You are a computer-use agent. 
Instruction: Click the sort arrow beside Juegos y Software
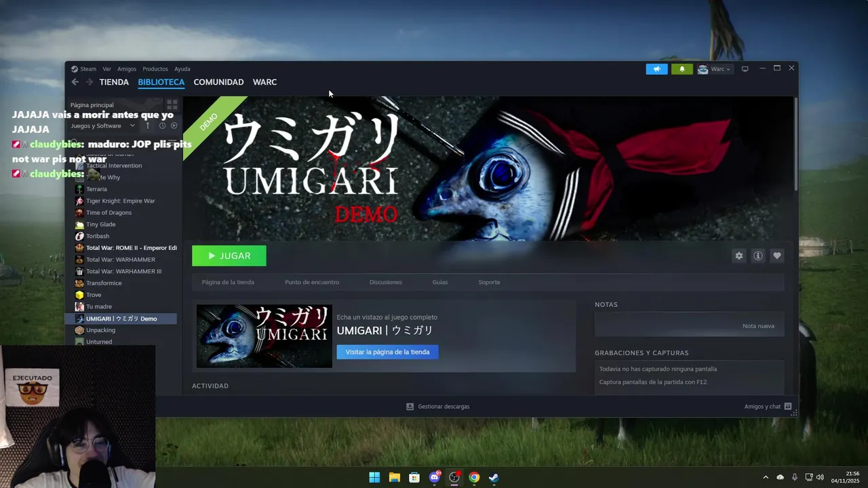pos(148,125)
